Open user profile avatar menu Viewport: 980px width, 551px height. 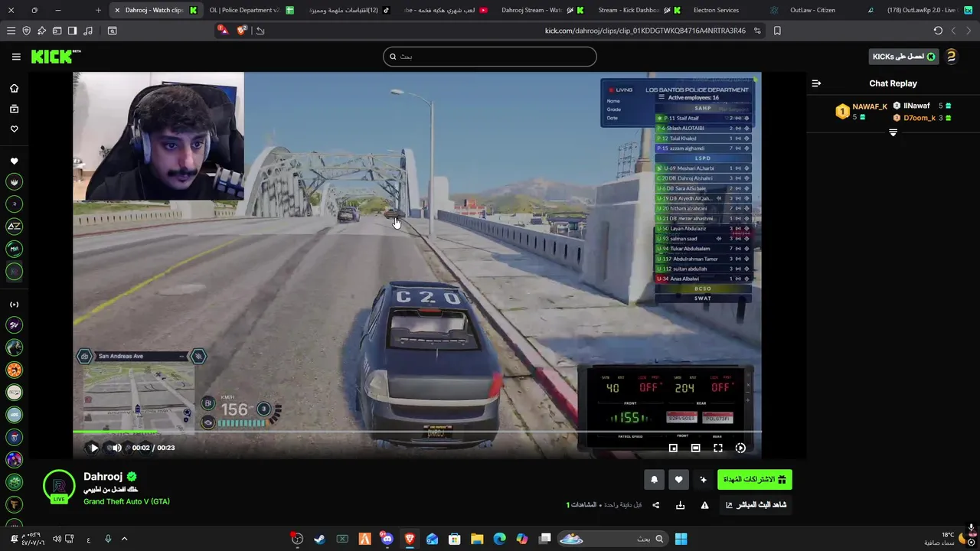952,57
